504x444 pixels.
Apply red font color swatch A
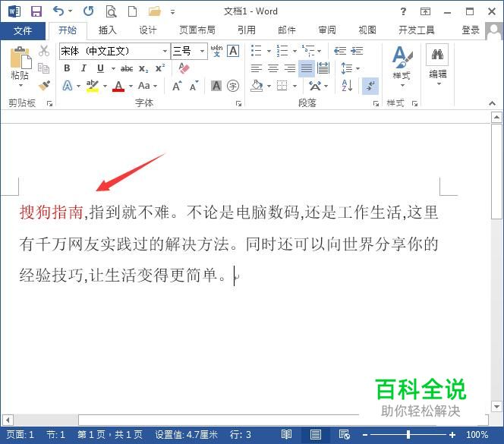[118, 86]
